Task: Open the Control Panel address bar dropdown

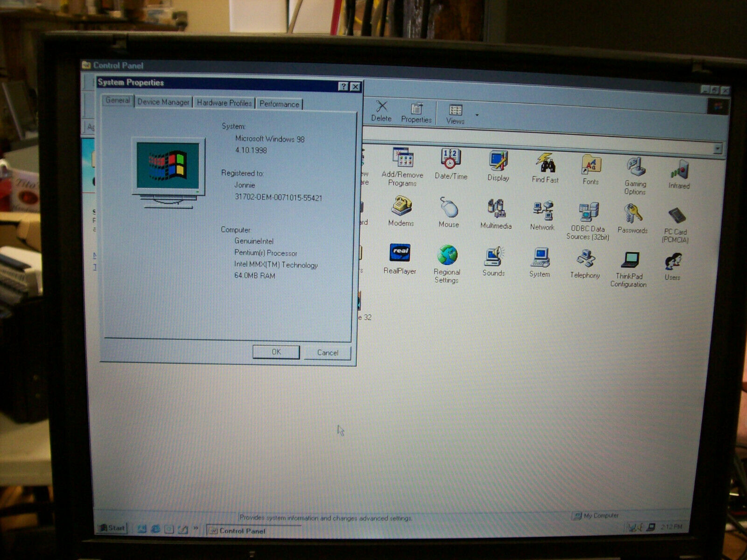Action: 718,149
